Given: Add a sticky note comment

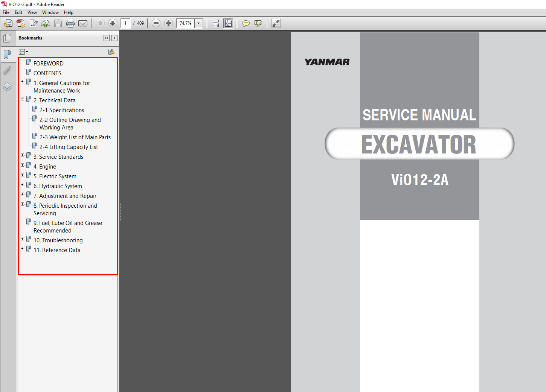Looking at the screenshot, I should (x=246, y=23).
